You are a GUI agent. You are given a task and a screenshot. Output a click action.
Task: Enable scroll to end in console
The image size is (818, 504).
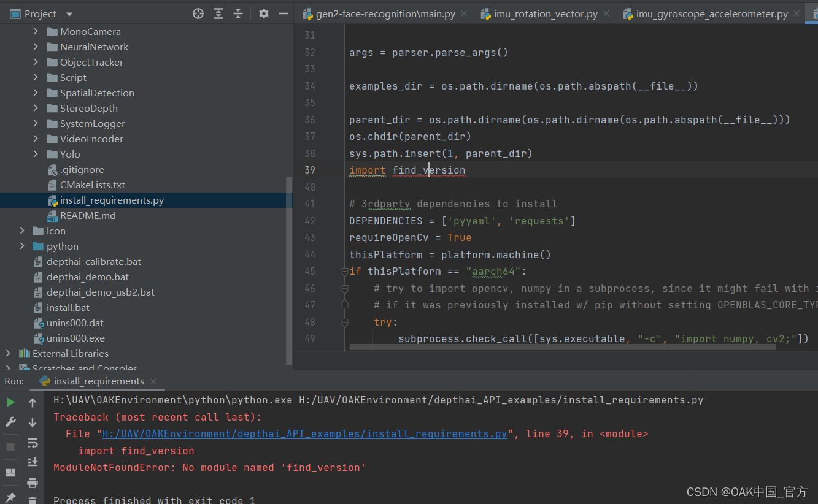[32, 461]
